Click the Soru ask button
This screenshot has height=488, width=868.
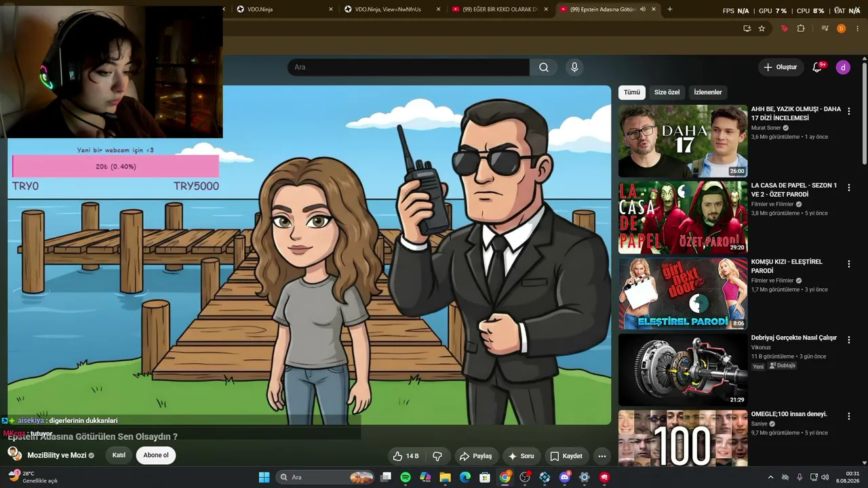click(521, 456)
